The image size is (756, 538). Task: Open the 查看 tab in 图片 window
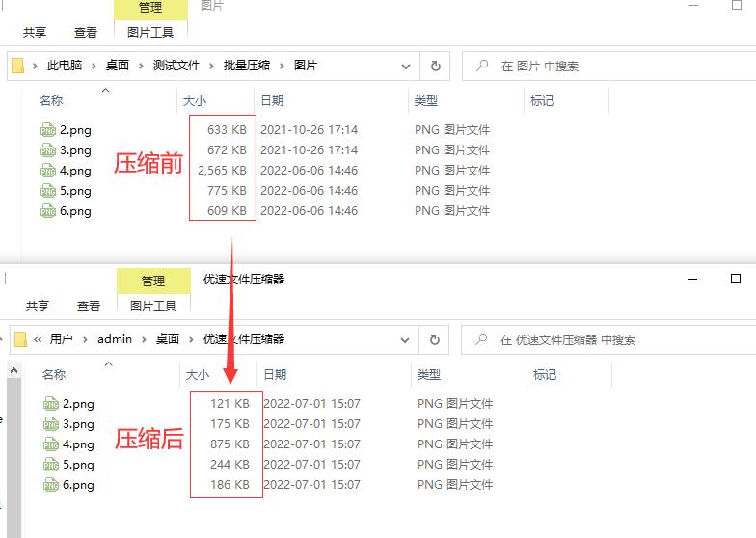86,33
